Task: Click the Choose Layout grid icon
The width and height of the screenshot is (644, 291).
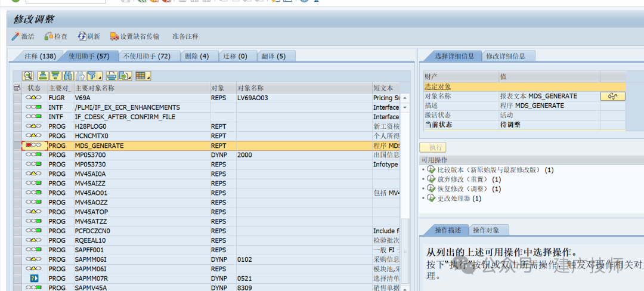Action: click(x=141, y=76)
